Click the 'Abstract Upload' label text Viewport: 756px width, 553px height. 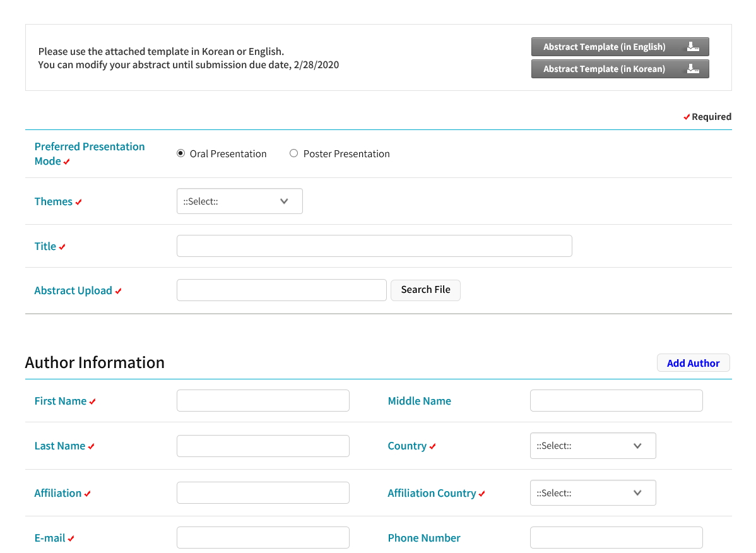(x=73, y=291)
